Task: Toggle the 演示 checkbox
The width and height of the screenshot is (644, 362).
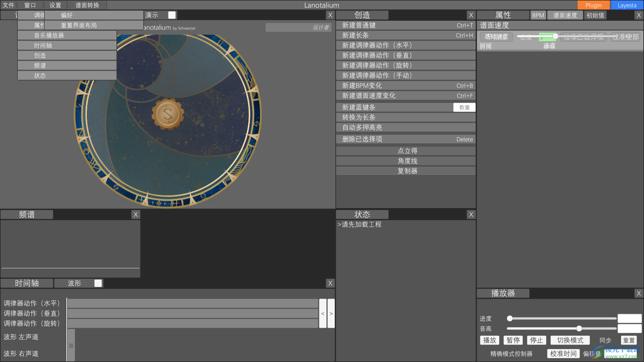Action: pyautogui.click(x=172, y=15)
